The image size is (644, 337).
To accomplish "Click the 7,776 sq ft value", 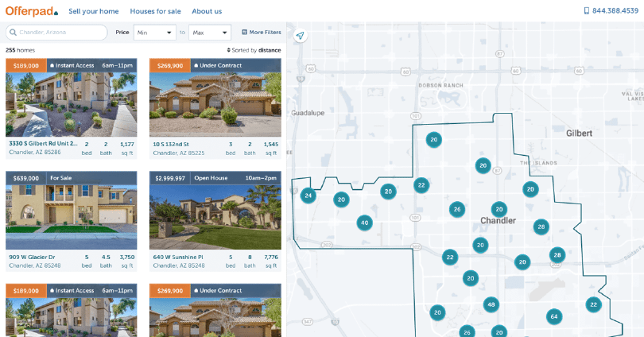I will tap(271, 257).
